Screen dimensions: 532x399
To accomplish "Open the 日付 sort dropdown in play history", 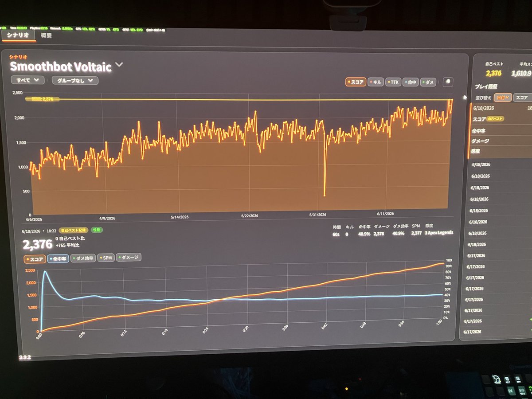I will tap(503, 97).
